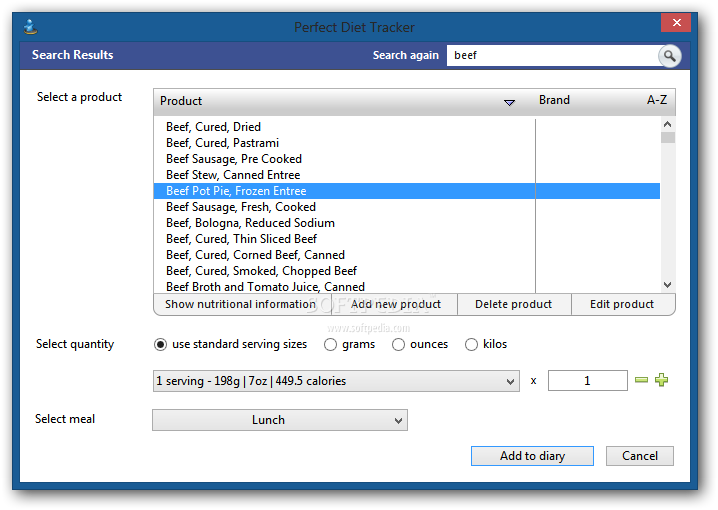This screenshot has height=510, width=718.
Task: Click the Search again text field
Action: pos(552,55)
